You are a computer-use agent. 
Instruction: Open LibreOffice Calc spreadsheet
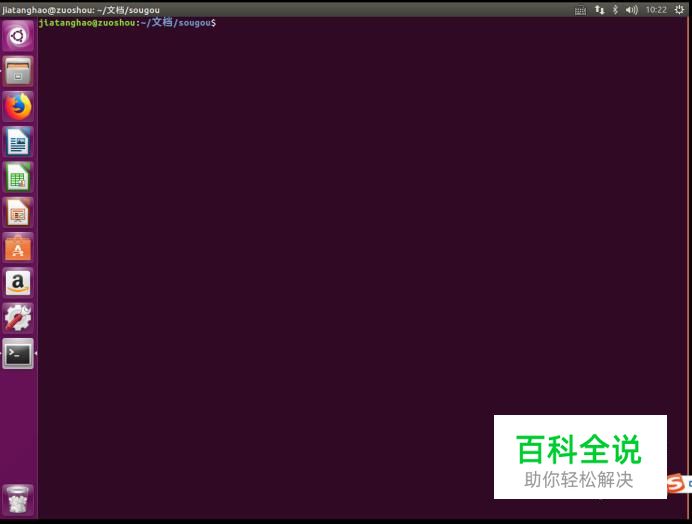[x=18, y=177]
